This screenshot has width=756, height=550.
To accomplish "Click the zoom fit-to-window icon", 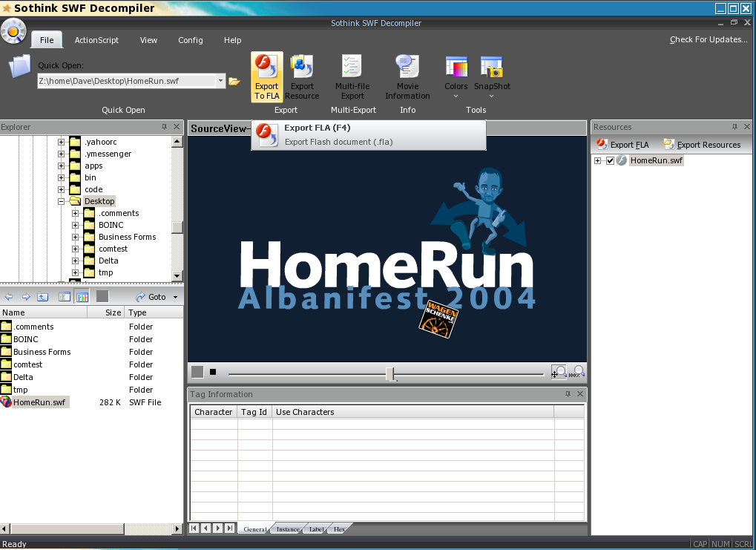I will pos(559,372).
